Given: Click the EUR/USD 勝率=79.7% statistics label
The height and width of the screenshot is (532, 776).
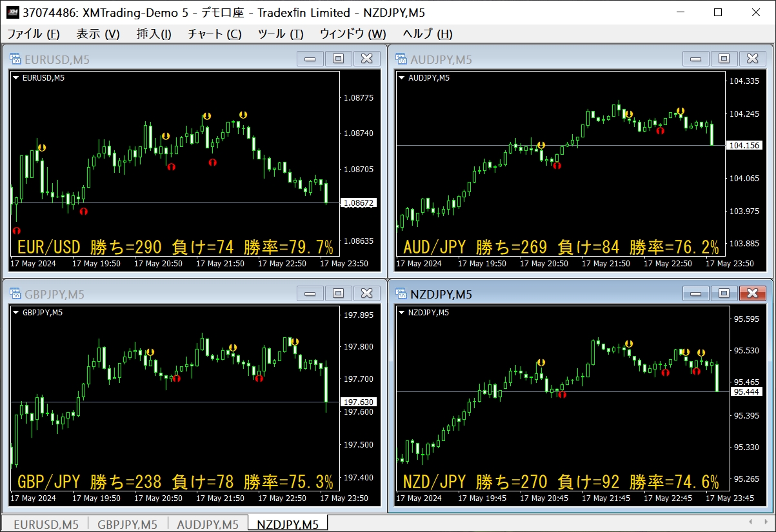Looking at the screenshot, I should click(175, 247).
